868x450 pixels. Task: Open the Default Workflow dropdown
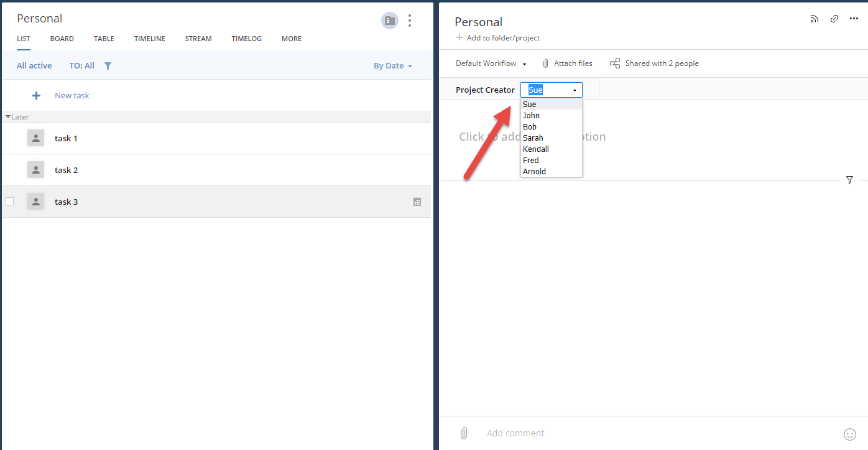tap(491, 63)
